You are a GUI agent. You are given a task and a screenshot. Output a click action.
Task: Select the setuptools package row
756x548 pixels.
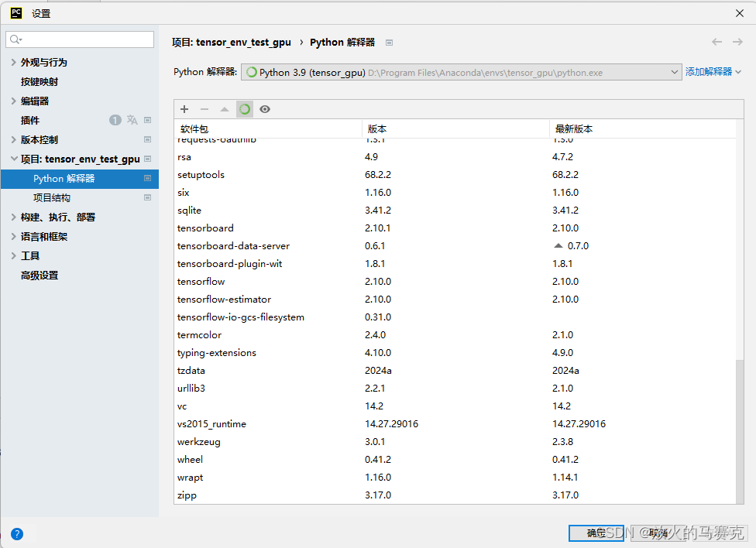pyautogui.click(x=455, y=174)
